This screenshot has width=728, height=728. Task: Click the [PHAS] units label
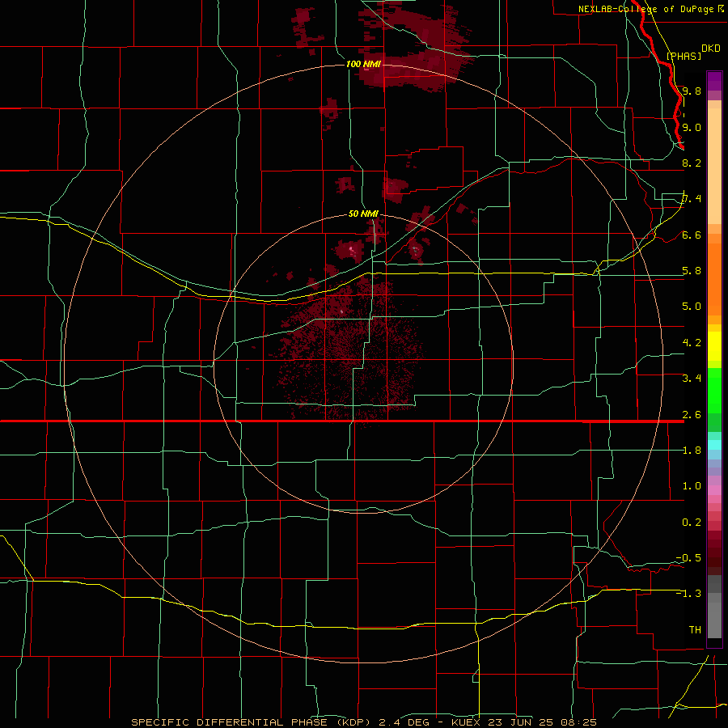pos(684,56)
